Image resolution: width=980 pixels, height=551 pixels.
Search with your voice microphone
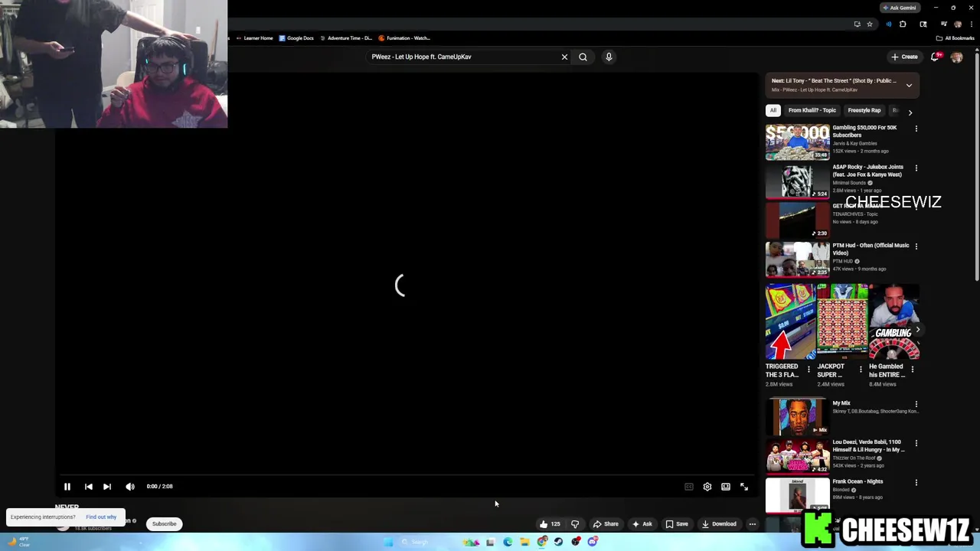point(609,57)
